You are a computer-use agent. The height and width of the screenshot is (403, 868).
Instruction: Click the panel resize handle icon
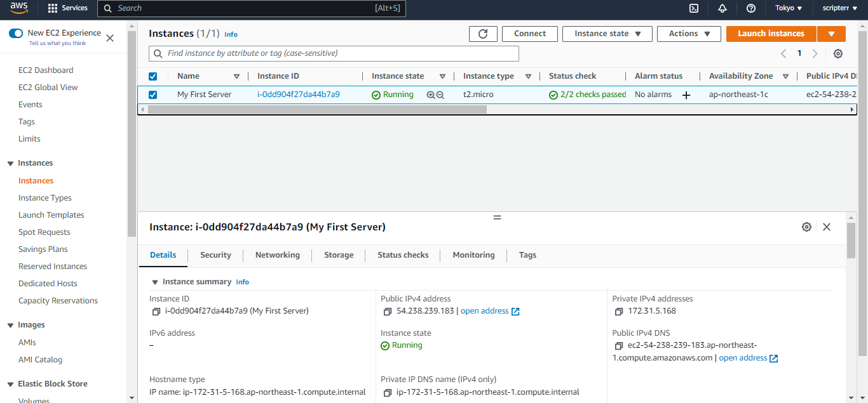(x=497, y=217)
